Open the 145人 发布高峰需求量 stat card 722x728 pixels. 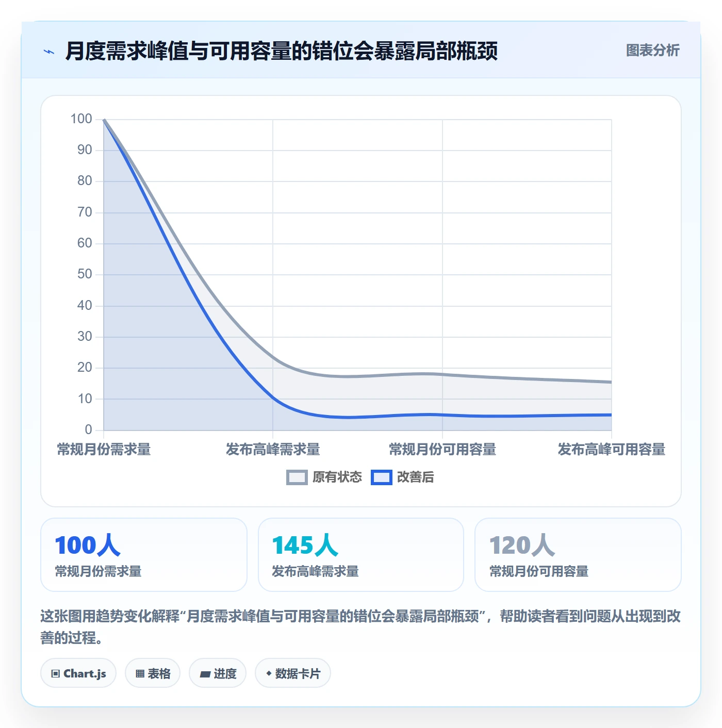[361, 555]
